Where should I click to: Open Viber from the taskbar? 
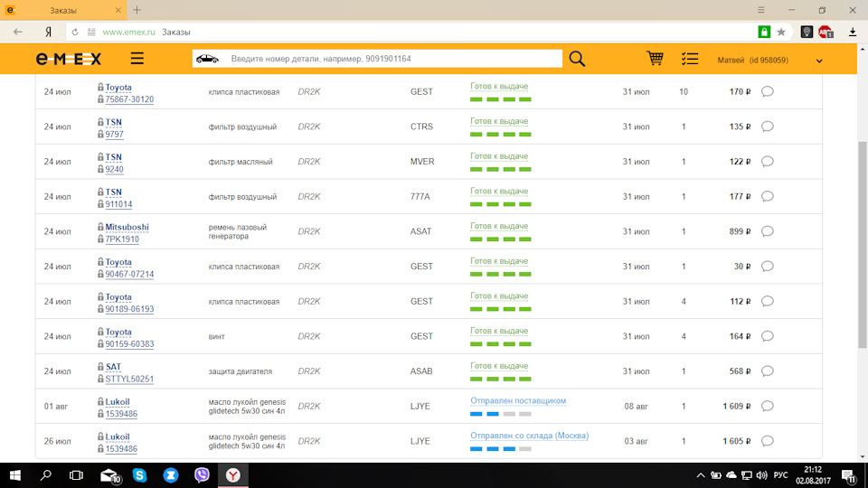[202, 475]
